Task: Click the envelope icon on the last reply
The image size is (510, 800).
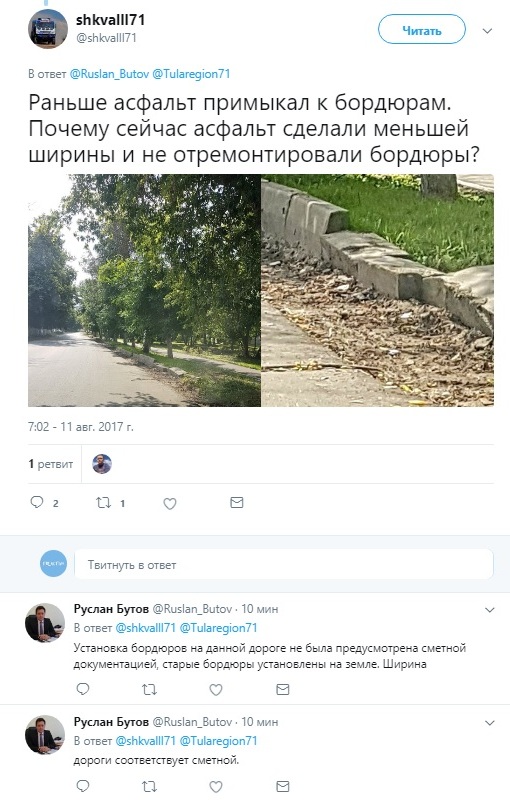Action: [283, 786]
